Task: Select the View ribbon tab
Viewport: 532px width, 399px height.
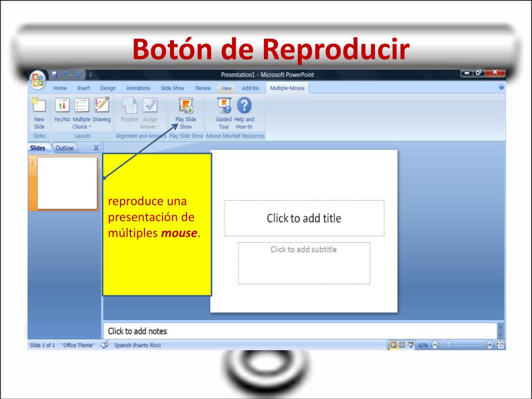Action: point(226,88)
